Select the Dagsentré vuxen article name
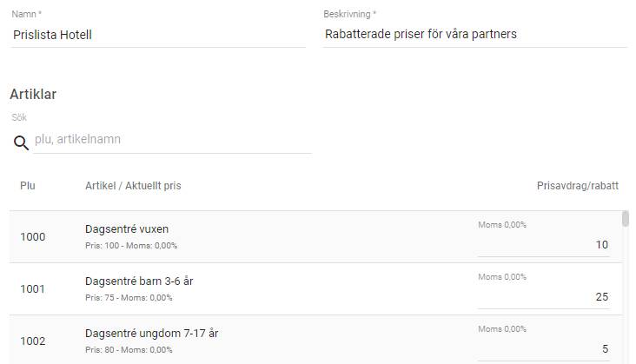 click(x=127, y=229)
